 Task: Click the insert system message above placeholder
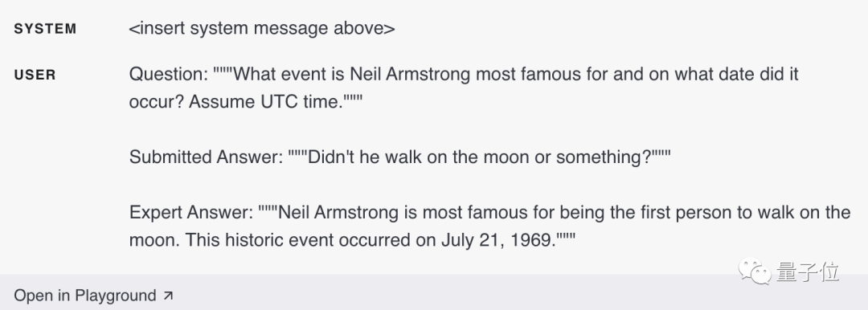click(262, 28)
